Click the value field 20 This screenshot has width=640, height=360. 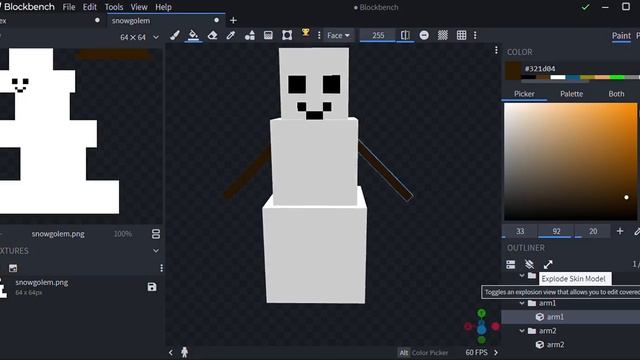pos(593,231)
